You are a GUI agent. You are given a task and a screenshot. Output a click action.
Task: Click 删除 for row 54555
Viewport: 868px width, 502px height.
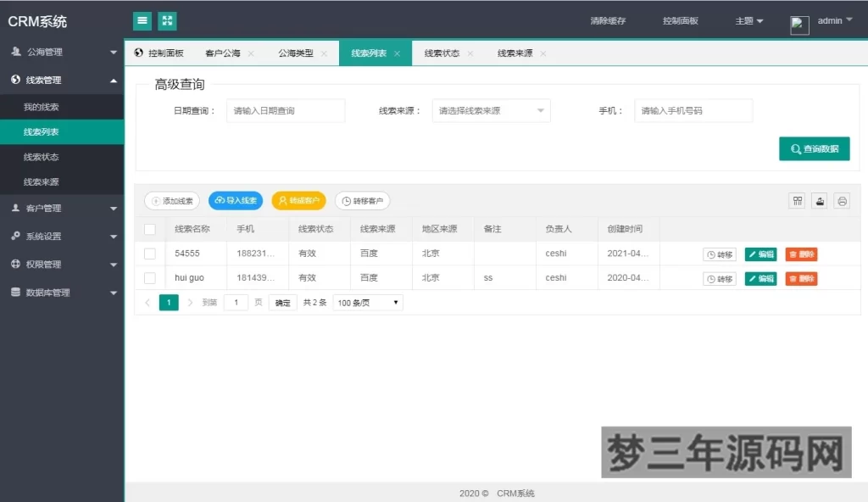click(x=801, y=254)
